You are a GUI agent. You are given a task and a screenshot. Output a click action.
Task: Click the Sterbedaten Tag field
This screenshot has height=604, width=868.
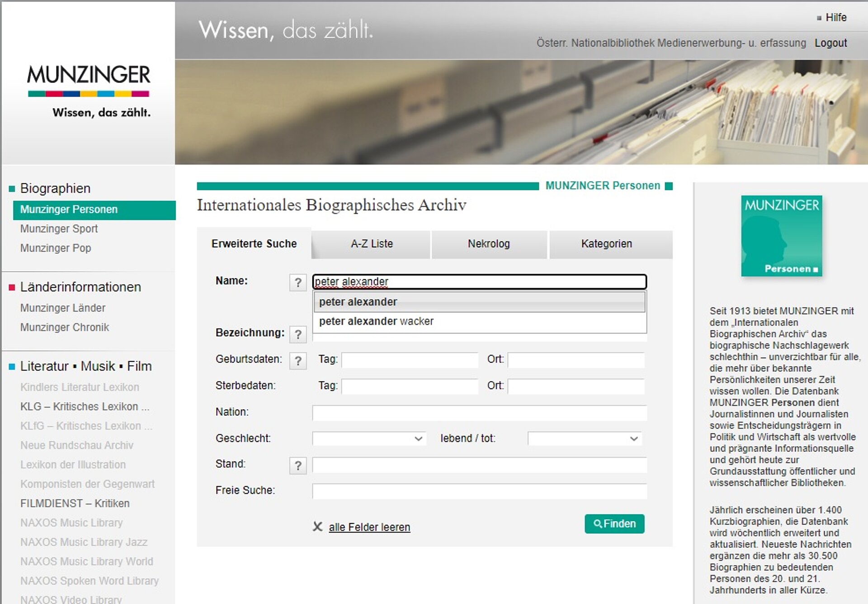[x=410, y=386]
